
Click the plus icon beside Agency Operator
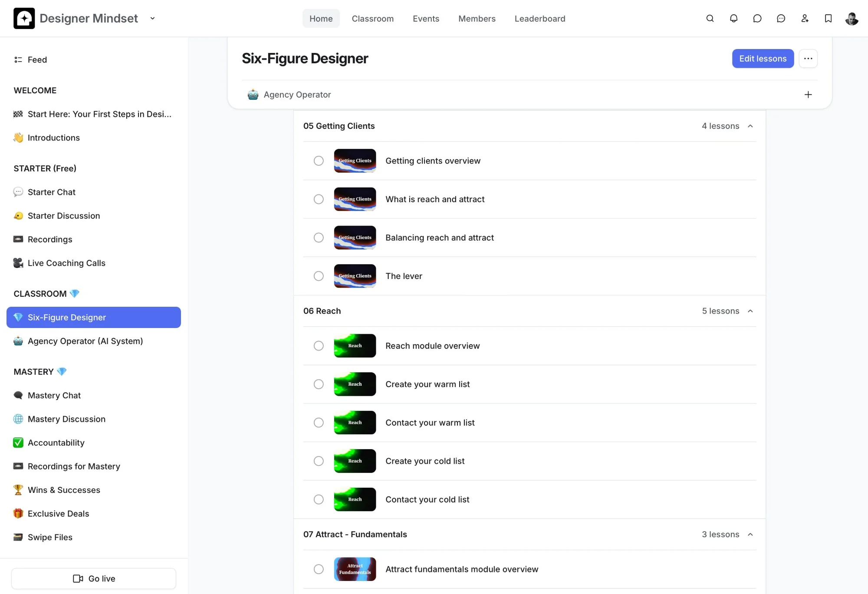[x=808, y=95]
